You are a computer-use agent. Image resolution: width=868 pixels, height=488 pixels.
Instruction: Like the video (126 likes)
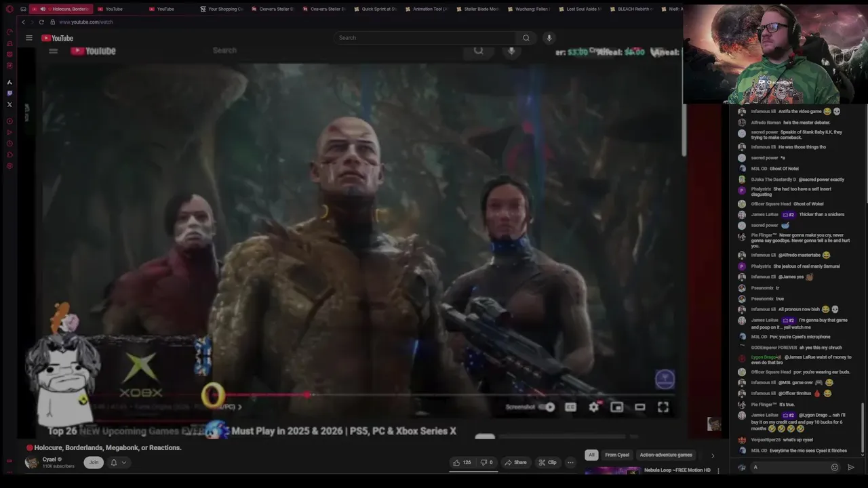(462, 462)
